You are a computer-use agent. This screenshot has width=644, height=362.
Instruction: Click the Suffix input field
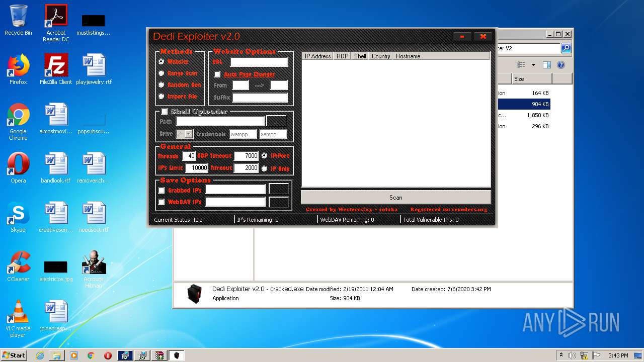[x=260, y=98]
